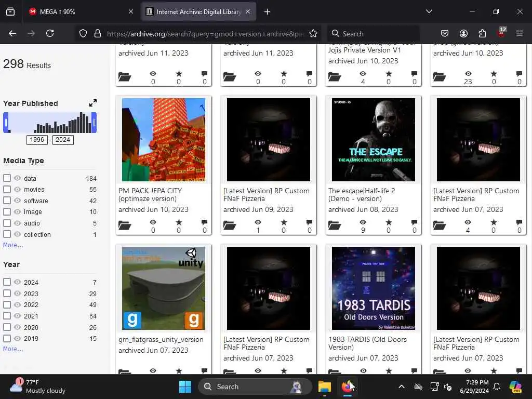532x399 pixels.
Task: Open Copilot icon in taskbar
Action: click(x=515, y=387)
